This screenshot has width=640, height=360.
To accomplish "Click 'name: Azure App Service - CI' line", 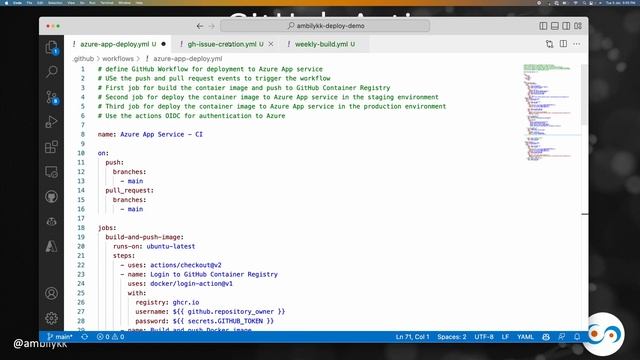I will pyautogui.click(x=150, y=134).
